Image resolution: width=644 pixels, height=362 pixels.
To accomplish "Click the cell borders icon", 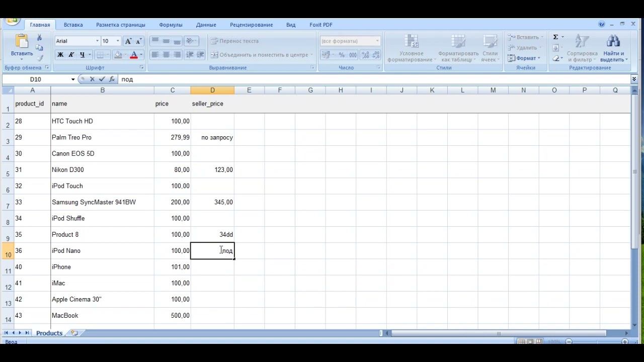I will (100, 55).
